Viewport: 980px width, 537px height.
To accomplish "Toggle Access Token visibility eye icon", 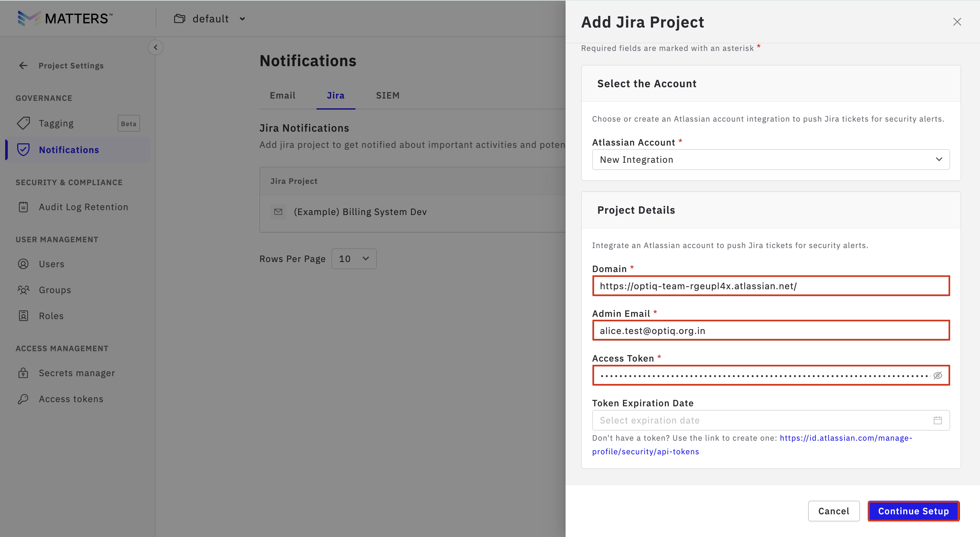I will coord(938,376).
